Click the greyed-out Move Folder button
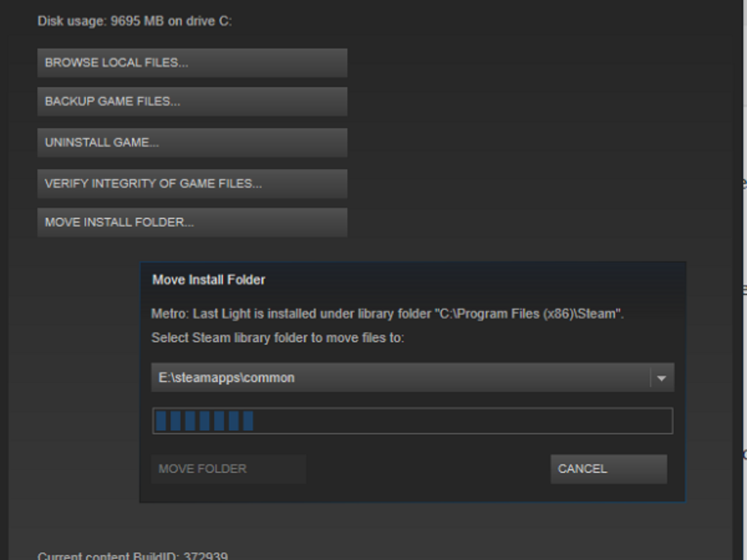747x560 pixels. pyautogui.click(x=228, y=469)
